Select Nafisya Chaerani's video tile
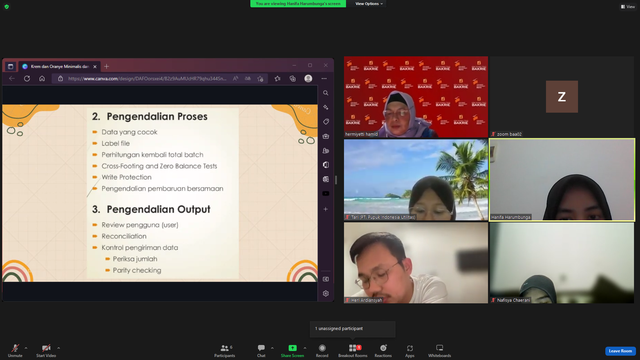Screen dimensions: 640x360 coord(562,263)
